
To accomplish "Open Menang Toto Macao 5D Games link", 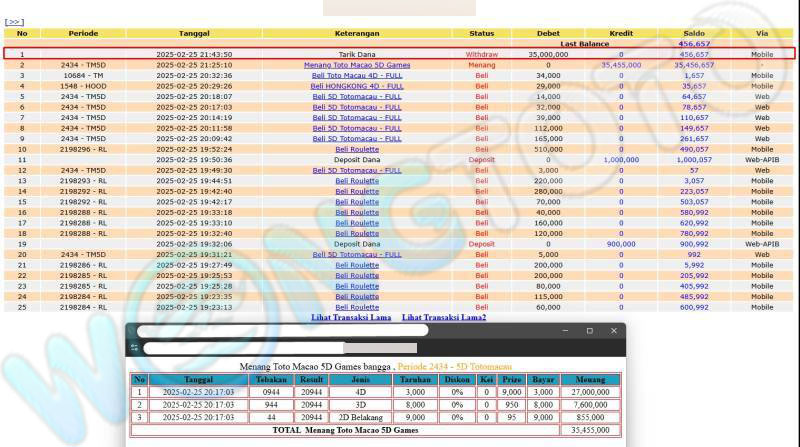I will click(x=357, y=65).
